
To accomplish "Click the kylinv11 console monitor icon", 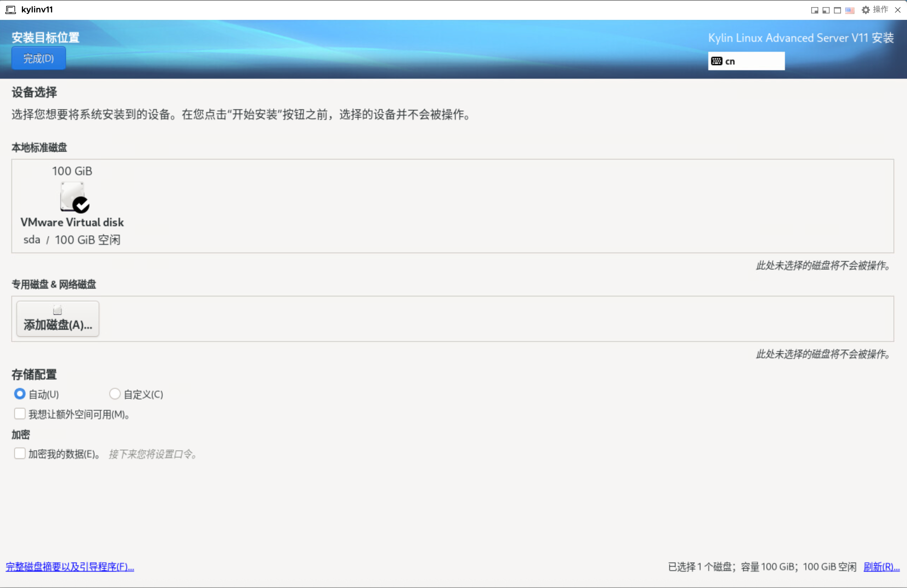I will (11, 10).
